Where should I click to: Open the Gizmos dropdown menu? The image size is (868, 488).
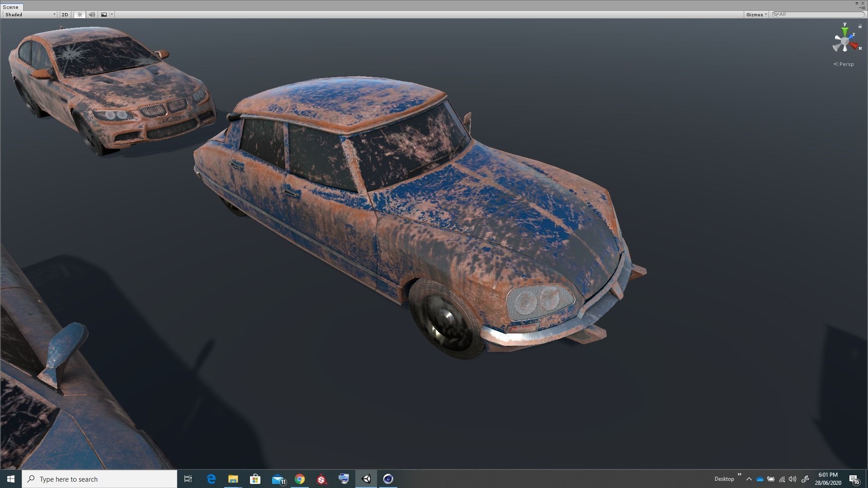tap(756, 14)
